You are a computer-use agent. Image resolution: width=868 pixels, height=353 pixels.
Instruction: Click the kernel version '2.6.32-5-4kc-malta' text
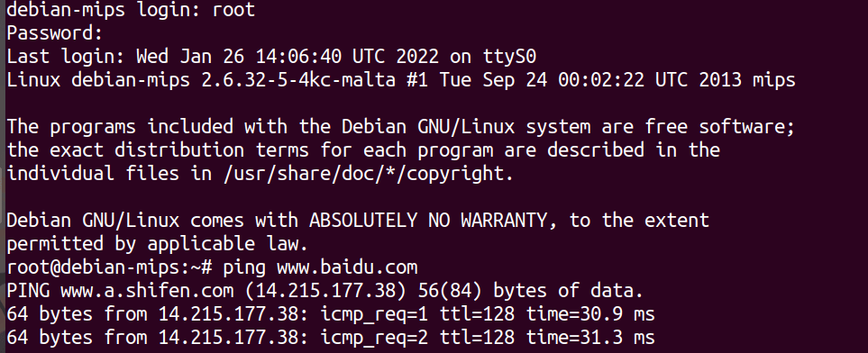click(298, 79)
